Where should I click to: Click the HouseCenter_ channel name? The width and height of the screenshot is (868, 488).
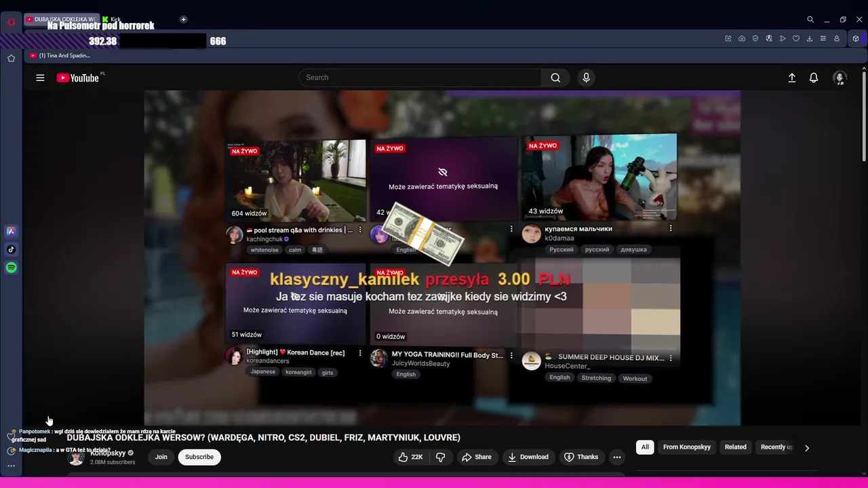coord(568,367)
